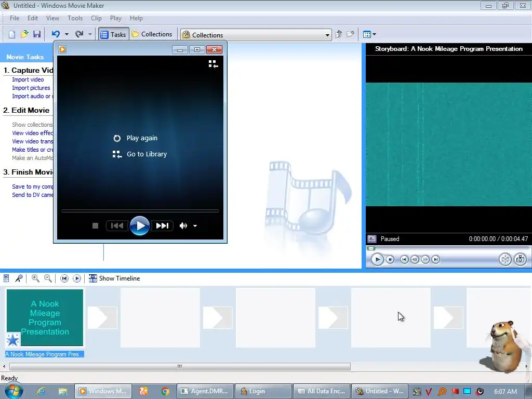Click the video effects star on first clip
This screenshot has width=532, height=399.
tap(13, 340)
